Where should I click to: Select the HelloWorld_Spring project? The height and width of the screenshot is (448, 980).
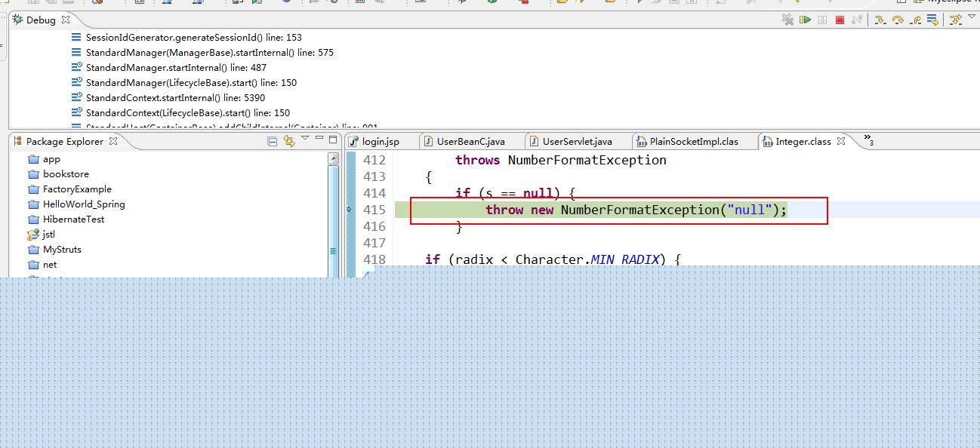pyautogui.click(x=83, y=204)
